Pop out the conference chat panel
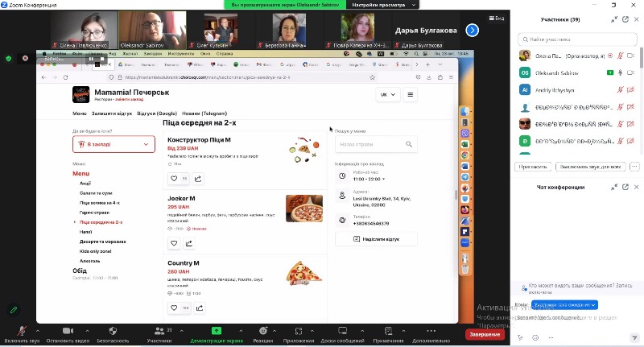This screenshot has width=644, height=347. click(625, 187)
